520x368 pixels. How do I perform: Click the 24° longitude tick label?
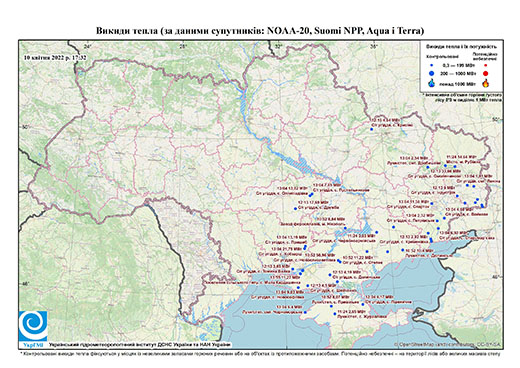pyautogui.click(x=88, y=46)
